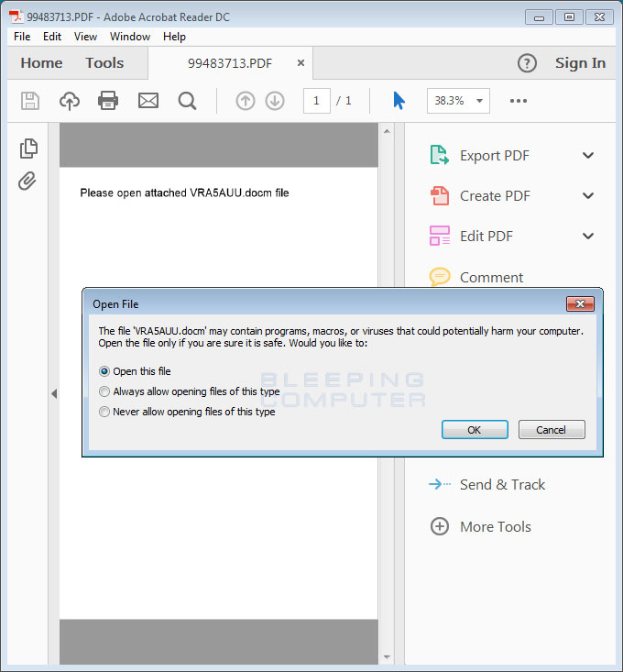The image size is (623, 672).
Task: Go to next page arrow icon
Action: (x=275, y=101)
